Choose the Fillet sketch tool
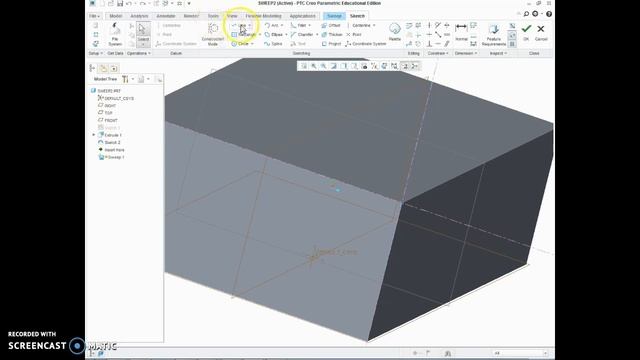 (299, 25)
